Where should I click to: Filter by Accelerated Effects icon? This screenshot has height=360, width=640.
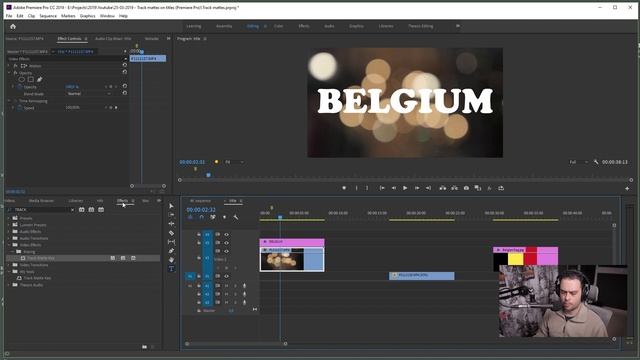point(82,210)
